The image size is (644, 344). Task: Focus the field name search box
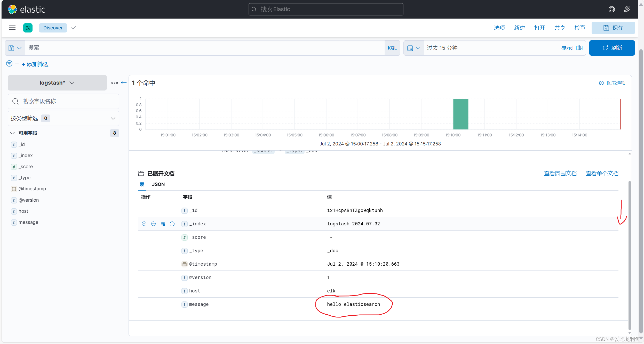coord(63,101)
